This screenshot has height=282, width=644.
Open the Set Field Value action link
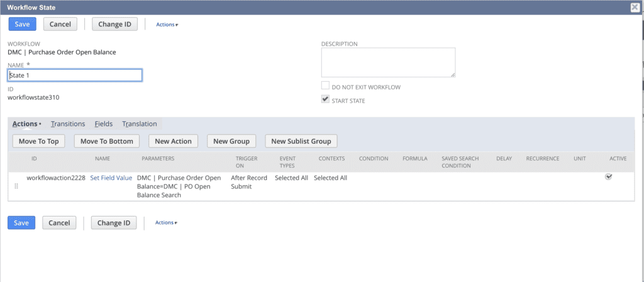pyautogui.click(x=111, y=178)
